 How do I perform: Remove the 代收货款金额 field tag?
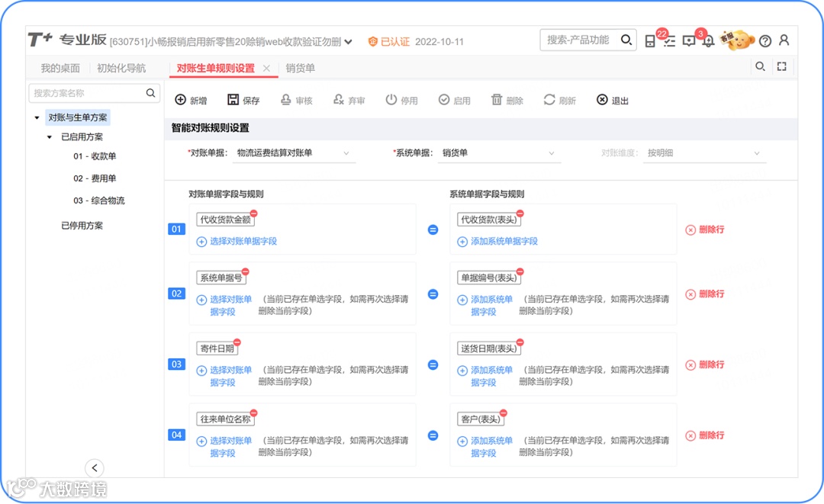click(254, 213)
